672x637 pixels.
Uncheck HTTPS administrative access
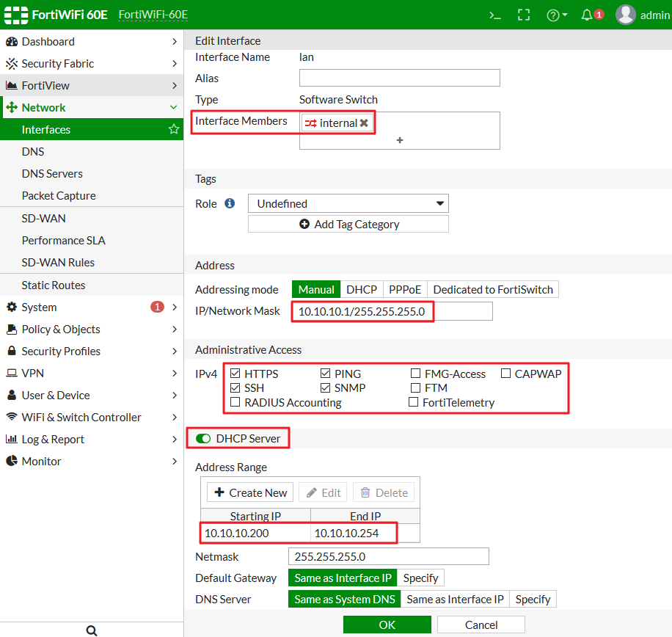[235, 374]
